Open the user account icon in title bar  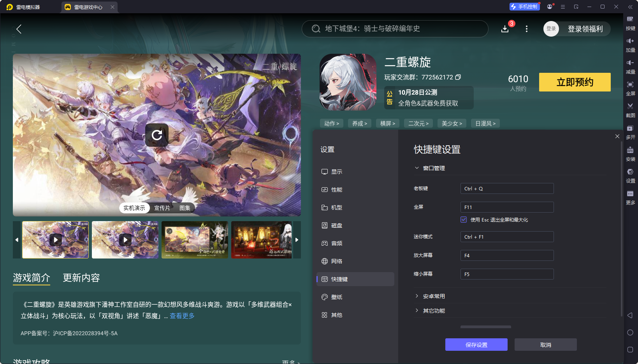point(550,7)
